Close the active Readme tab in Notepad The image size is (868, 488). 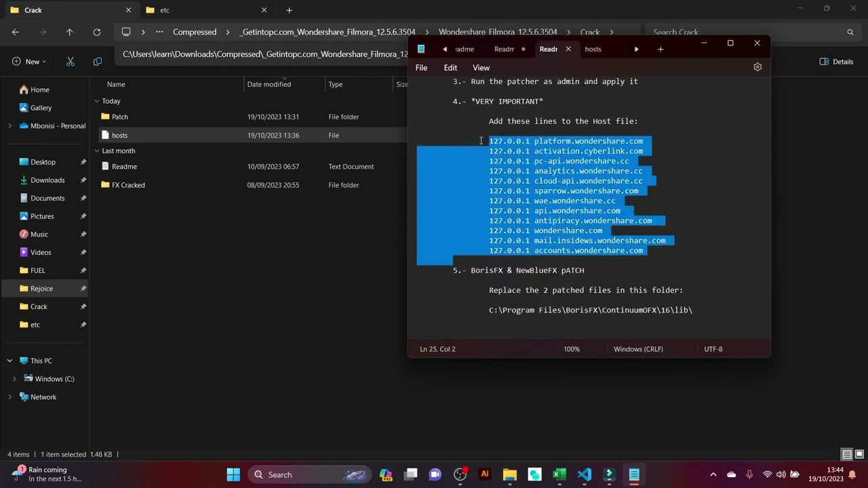pos(568,49)
